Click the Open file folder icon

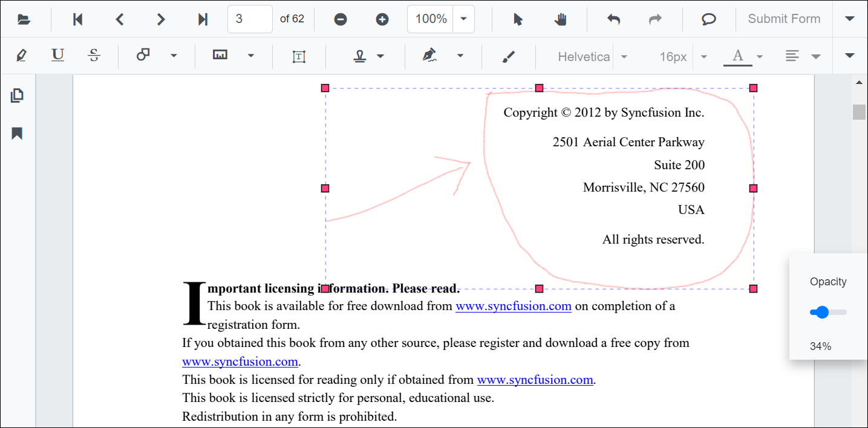[24, 19]
